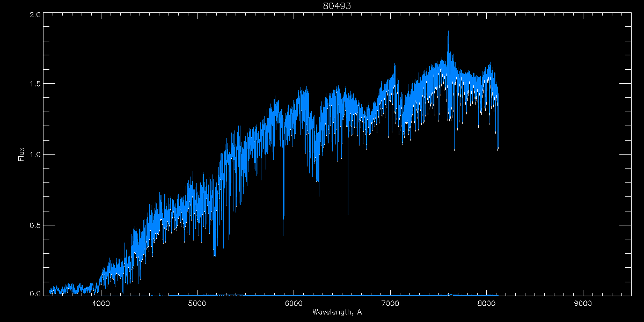
Task: Select the 4000 x-axis tick label
Action: click(101, 304)
